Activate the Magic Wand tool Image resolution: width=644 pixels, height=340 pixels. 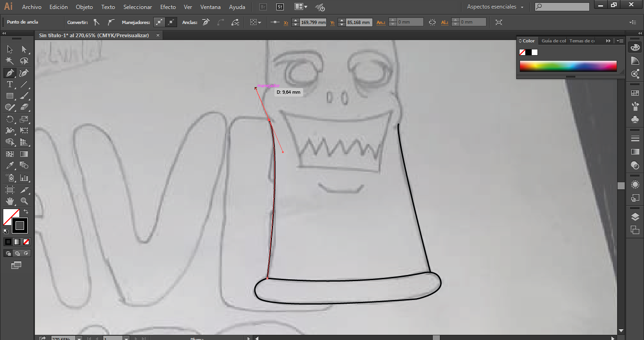click(9, 61)
